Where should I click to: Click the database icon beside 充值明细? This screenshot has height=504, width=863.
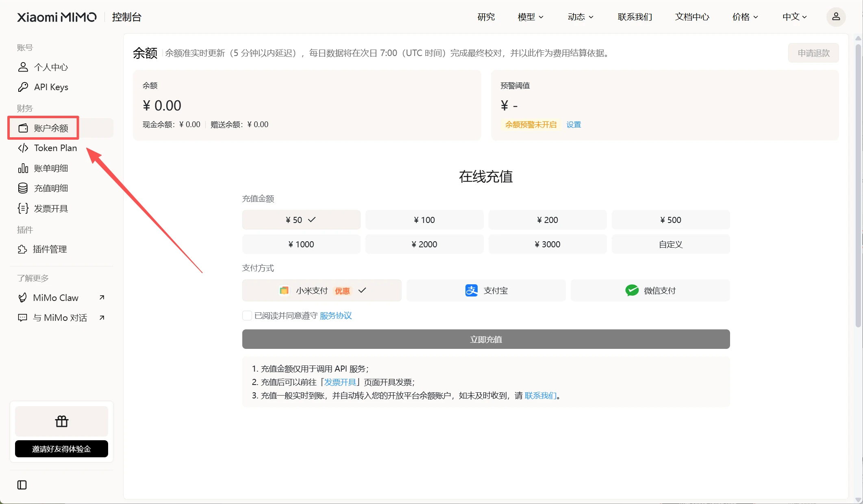tap(23, 188)
